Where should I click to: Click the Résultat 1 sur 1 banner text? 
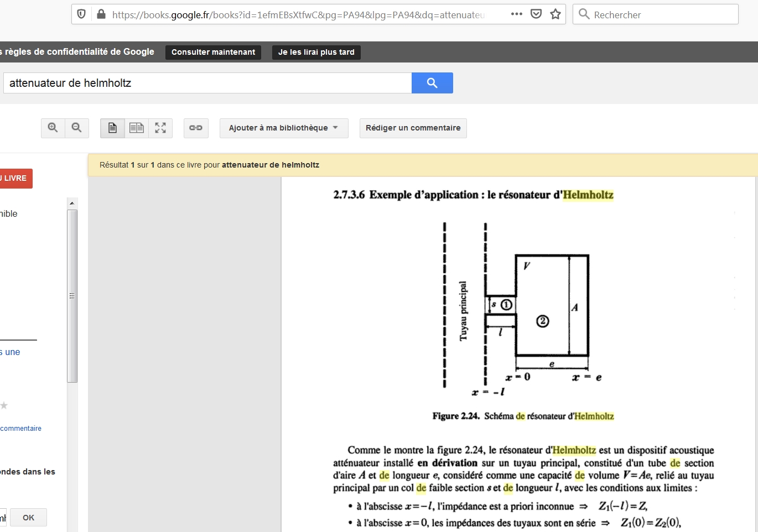209,165
